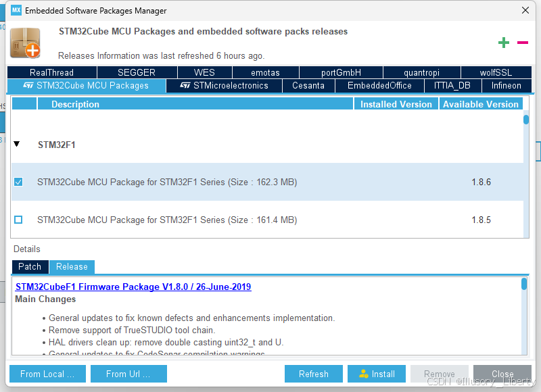This screenshot has height=392, width=541.
Task: Uncheck the 1.8.6 STM32F1 package checkbox
Action: [x=18, y=182]
